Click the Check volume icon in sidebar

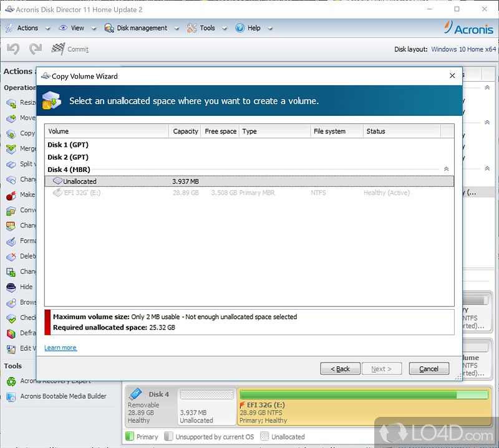click(x=11, y=318)
